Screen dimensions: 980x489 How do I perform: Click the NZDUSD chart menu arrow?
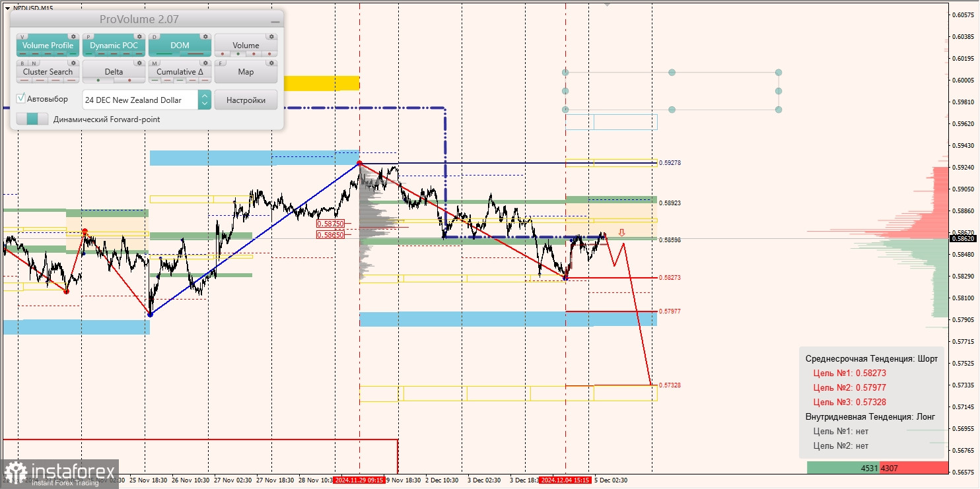(x=7, y=8)
